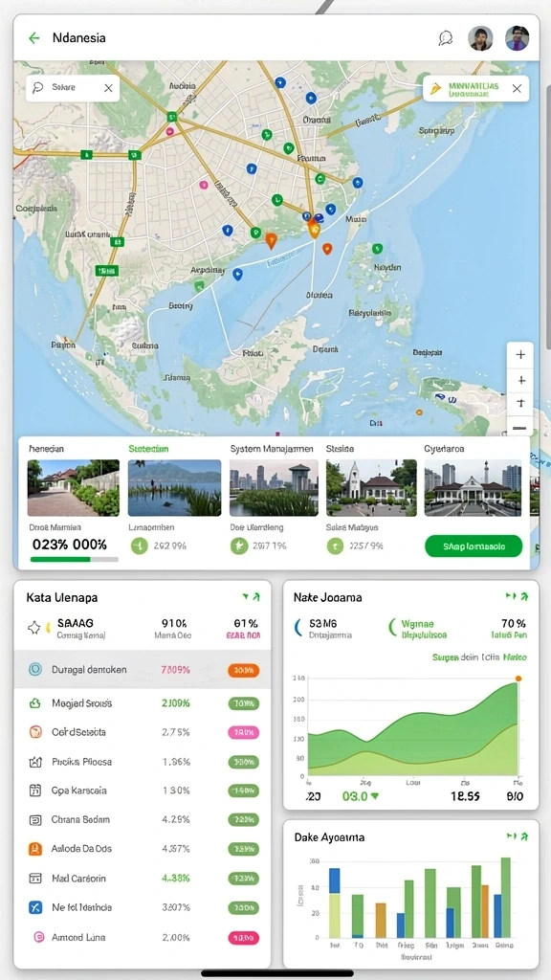Open the chat bubble icon in header
Image resolution: width=551 pixels, height=980 pixels.
[446, 38]
